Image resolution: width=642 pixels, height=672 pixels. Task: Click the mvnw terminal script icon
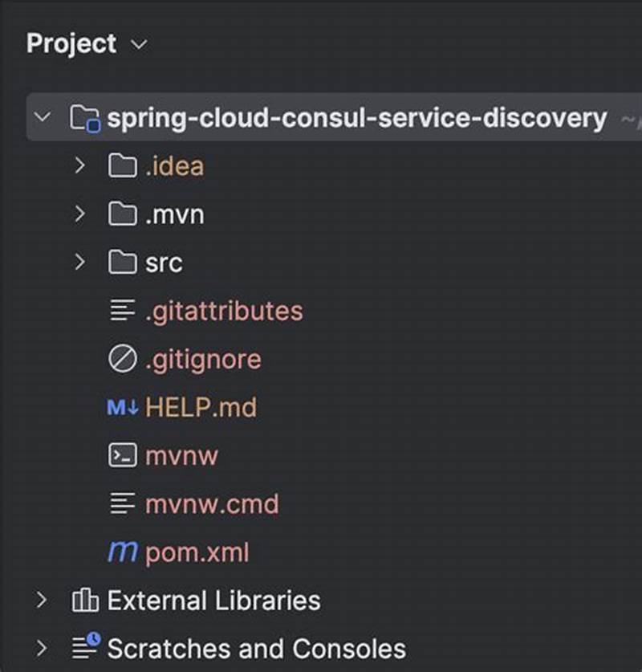tap(122, 455)
